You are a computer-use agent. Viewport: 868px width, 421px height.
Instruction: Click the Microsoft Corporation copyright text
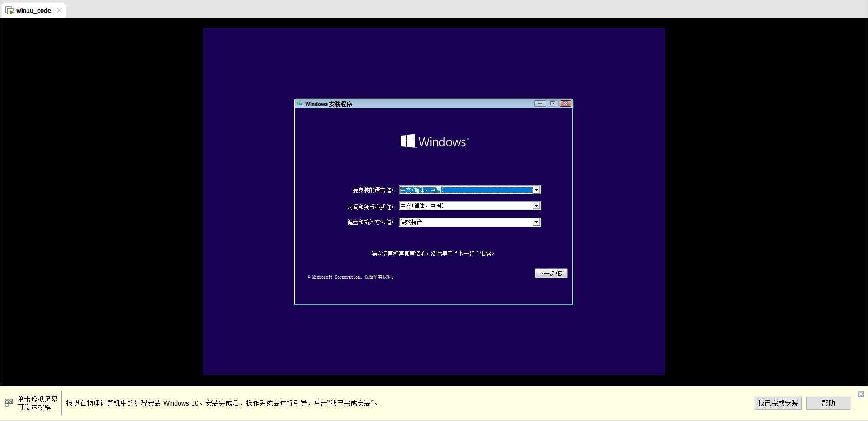(351, 277)
